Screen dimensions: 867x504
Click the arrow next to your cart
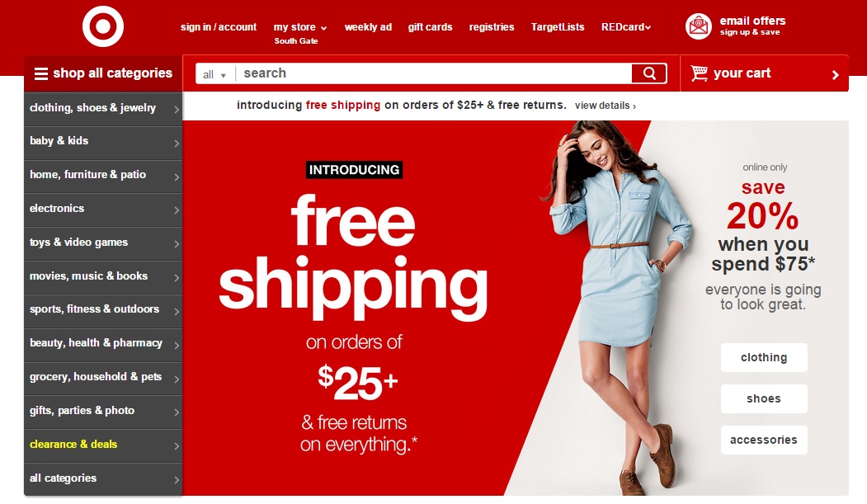(x=836, y=74)
